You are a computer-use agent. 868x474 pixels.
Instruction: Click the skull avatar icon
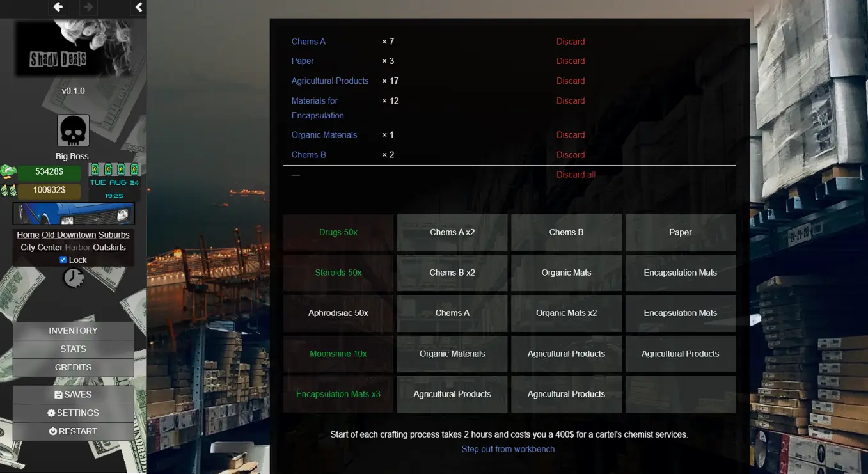pyautogui.click(x=73, y=130)
